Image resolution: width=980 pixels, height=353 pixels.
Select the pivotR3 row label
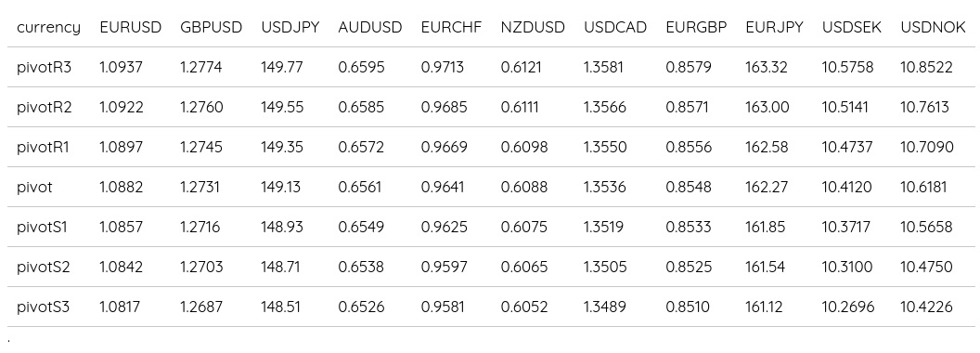45,67
